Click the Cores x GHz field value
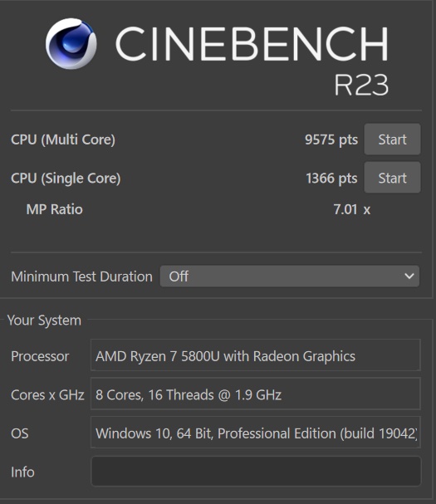This screenshot has height=504, width=436. coord(256,394)
